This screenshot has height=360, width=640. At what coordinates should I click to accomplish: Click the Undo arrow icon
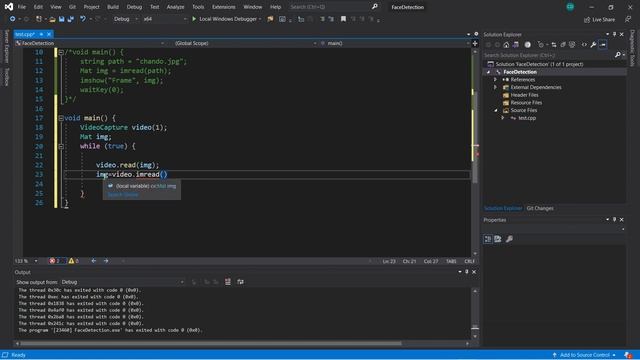(83, 19)
